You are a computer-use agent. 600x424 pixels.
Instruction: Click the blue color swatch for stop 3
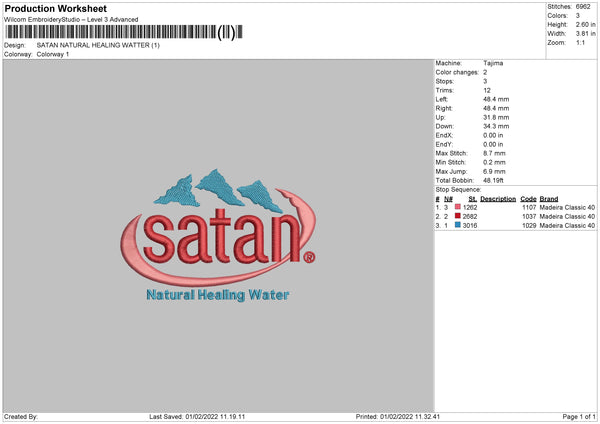point(457,225)
